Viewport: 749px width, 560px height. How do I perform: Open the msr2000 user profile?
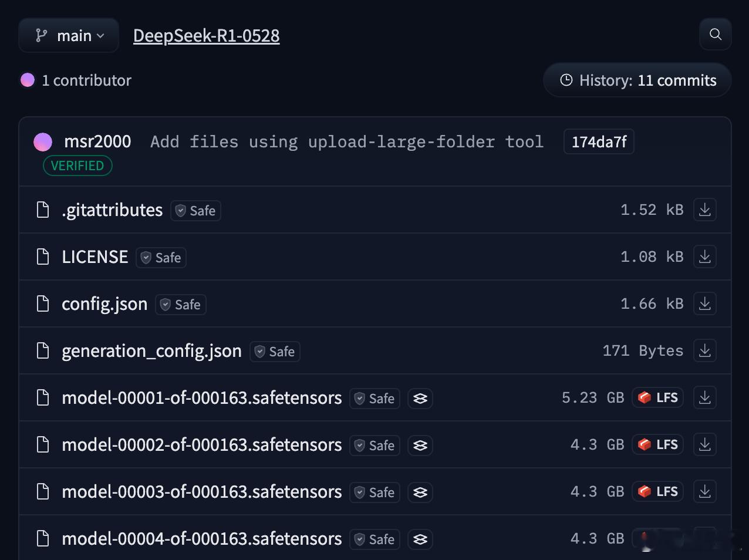pyautogui.click(x=97, y=141)
